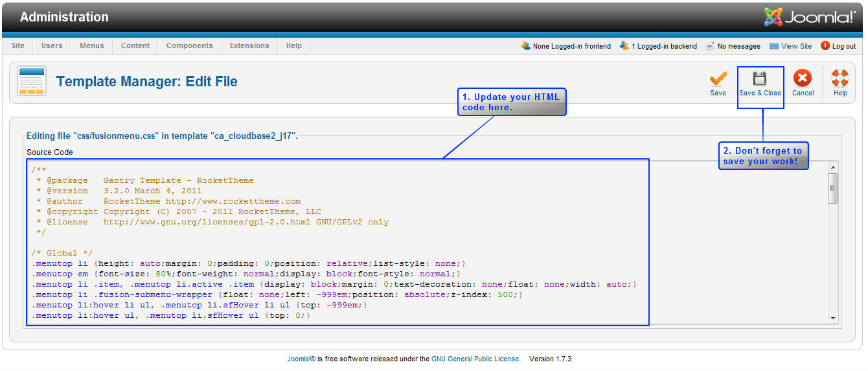Click the @version 3.2.0 code line

(x=119, y=191)
